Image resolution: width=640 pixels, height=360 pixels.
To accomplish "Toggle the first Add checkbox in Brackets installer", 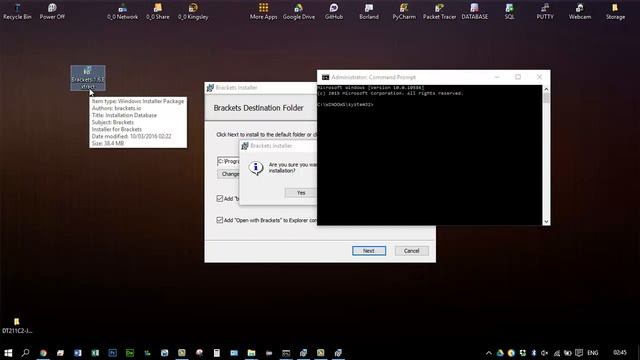I will (x=220, y=198).
